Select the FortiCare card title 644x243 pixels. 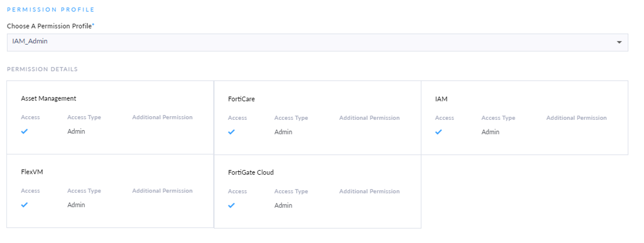[241, 99]
